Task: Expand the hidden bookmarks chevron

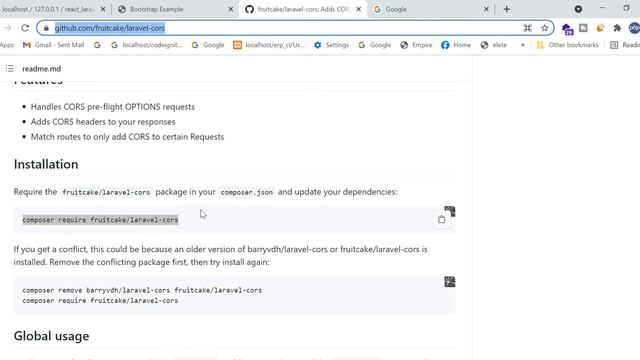Action: coord(522,45)
